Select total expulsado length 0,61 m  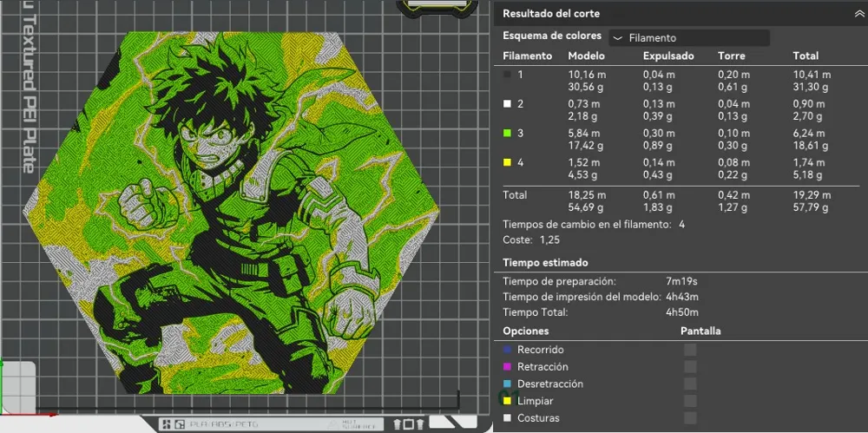click(658, 195)
